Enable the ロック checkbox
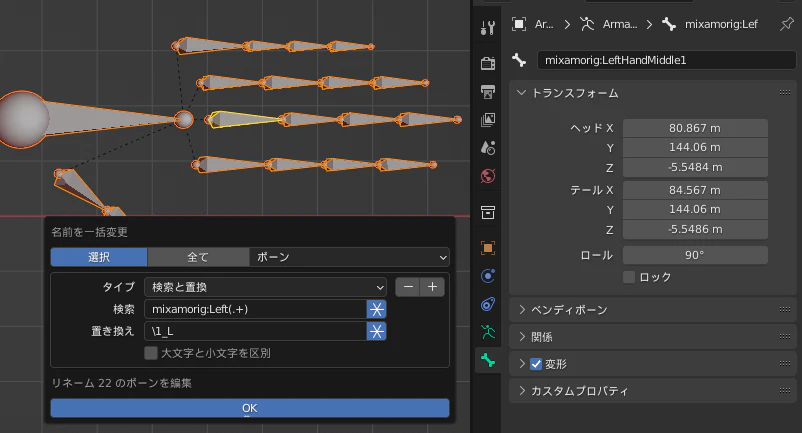The width and height of the screenshot is (802, 433). click(x=629, y=277)
